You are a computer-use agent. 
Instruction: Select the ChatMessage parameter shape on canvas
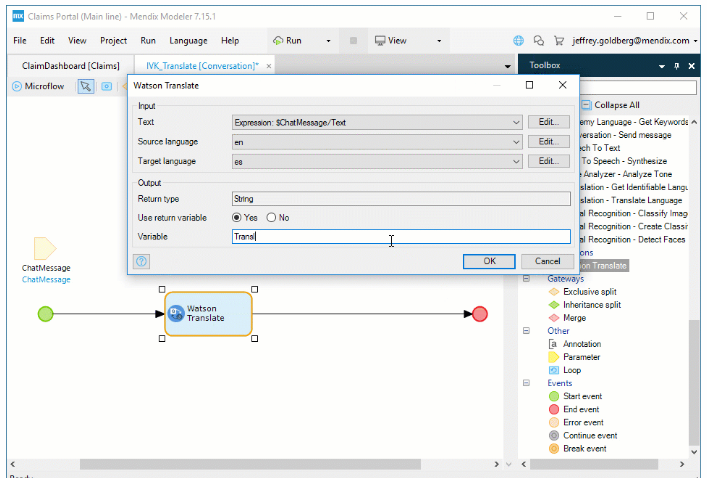45,248
